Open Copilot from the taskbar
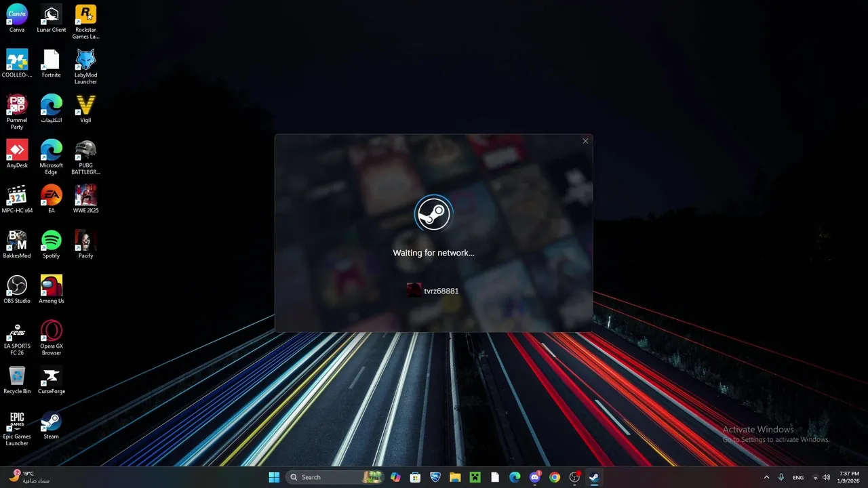This screenshot has height=488, width=868. pyautogui.click(x=395, y=477)
